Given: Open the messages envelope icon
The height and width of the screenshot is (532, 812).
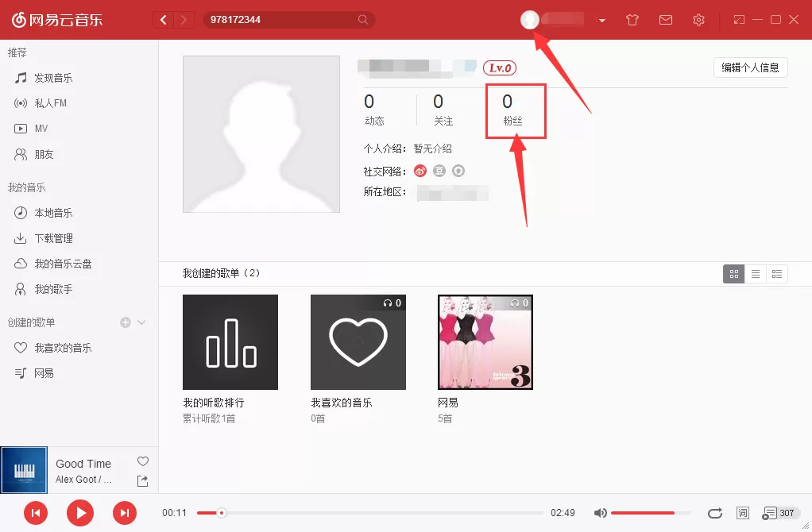Looking at the screenshot, I should pyautogui.click(x=666, y=20).
